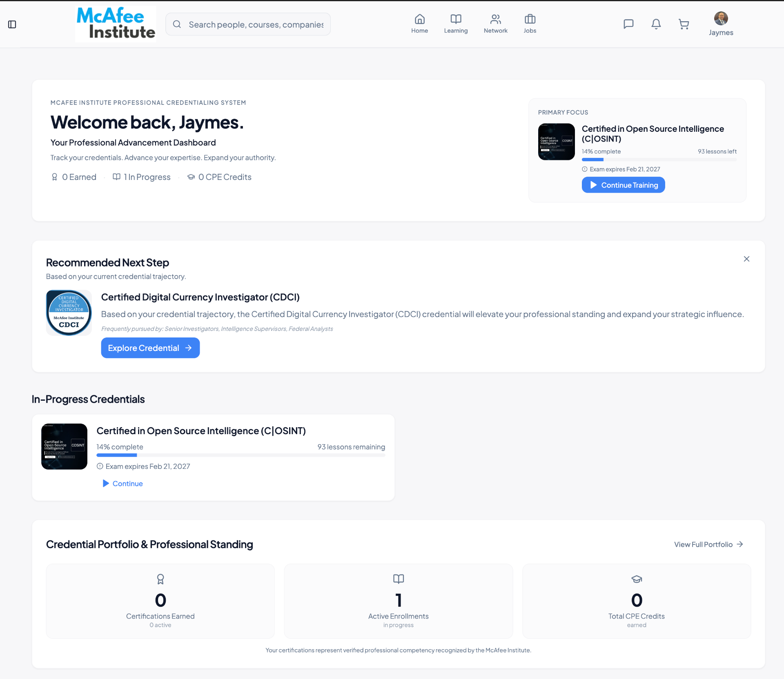
Task: Select the Total CPE Credits card
Action: [637, 601]
